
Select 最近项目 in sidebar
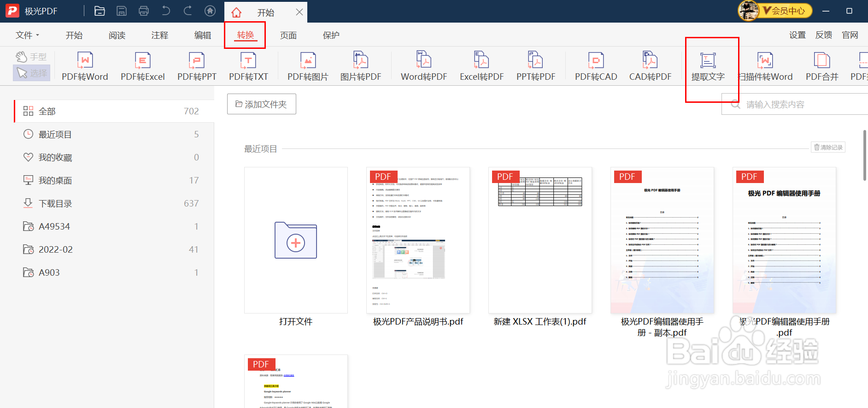114,134
